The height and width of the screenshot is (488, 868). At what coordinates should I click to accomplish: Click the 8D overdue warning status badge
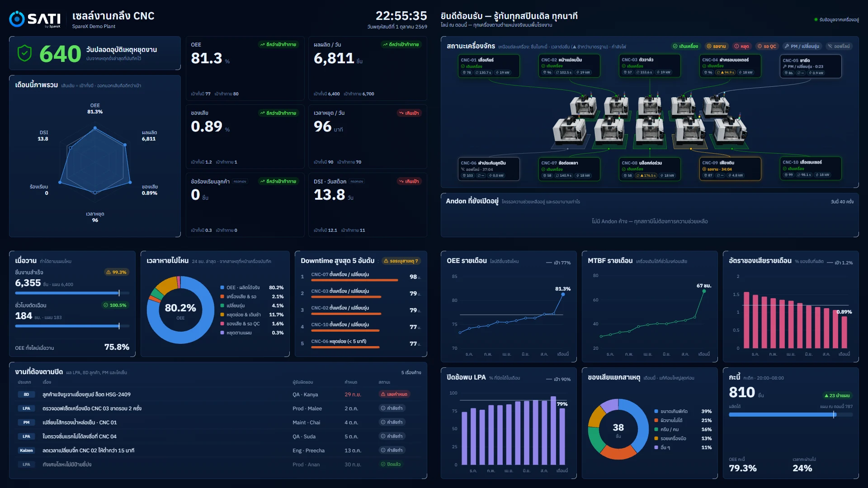(x=394, y=394)
